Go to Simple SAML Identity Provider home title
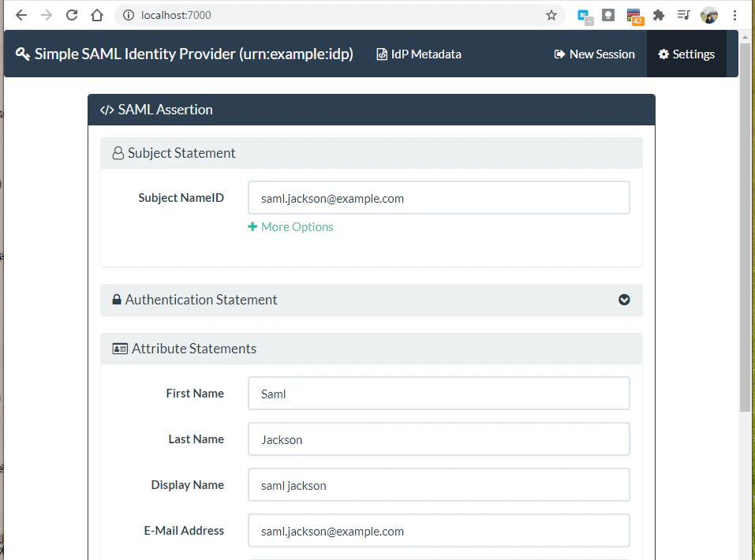755x560 pixels. (x=185, y=54)
